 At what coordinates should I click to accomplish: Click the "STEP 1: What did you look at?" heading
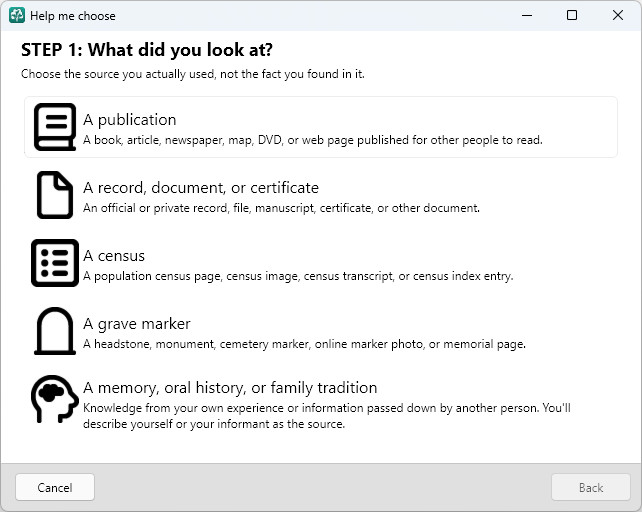[147, 50]
